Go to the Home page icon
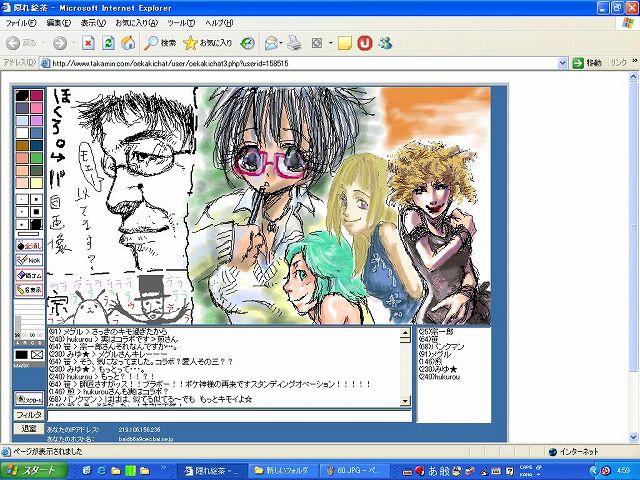640x480 pixels. tap(129, 42)
